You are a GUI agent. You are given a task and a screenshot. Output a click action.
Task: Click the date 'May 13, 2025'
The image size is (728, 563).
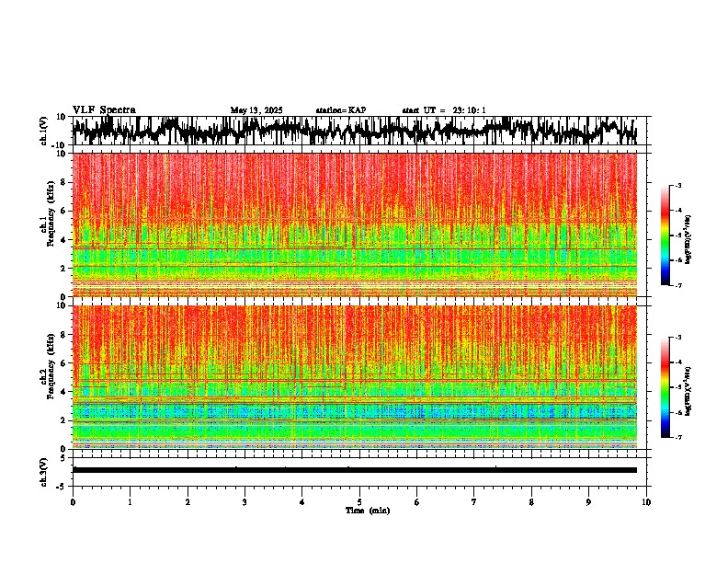(256, 110)
